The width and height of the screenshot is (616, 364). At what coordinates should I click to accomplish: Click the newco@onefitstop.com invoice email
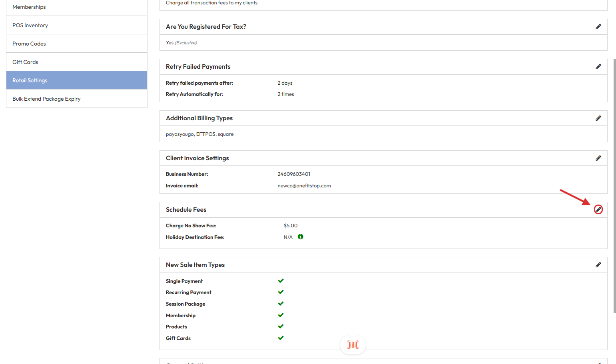304,186
